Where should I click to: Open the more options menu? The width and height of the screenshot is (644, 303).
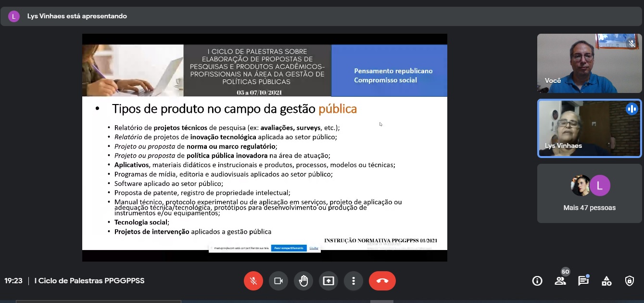354,280
